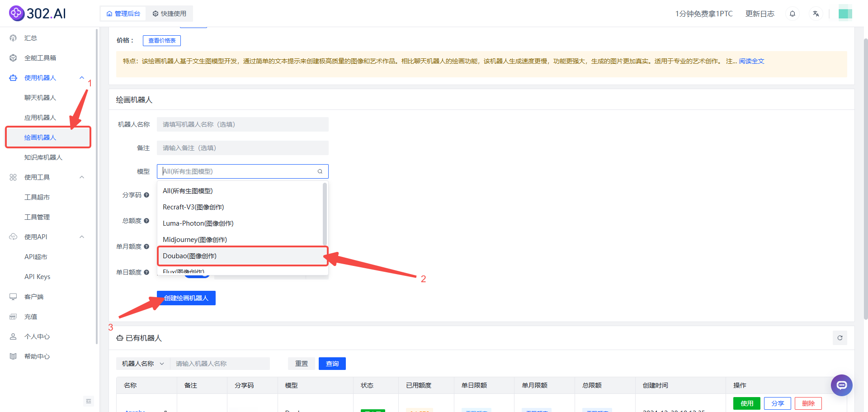
Task: Click the 分享码 help icon
Action: point(146,195)
